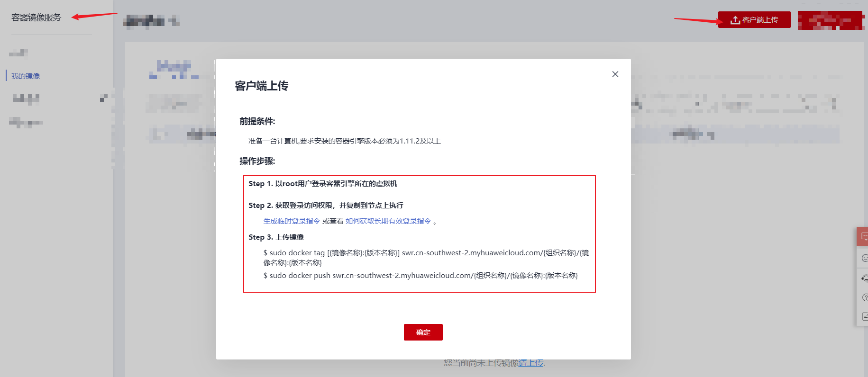
Task: Select 我的镜像 in sidebar
Action: pyautogui.click(x=26, y=76)
